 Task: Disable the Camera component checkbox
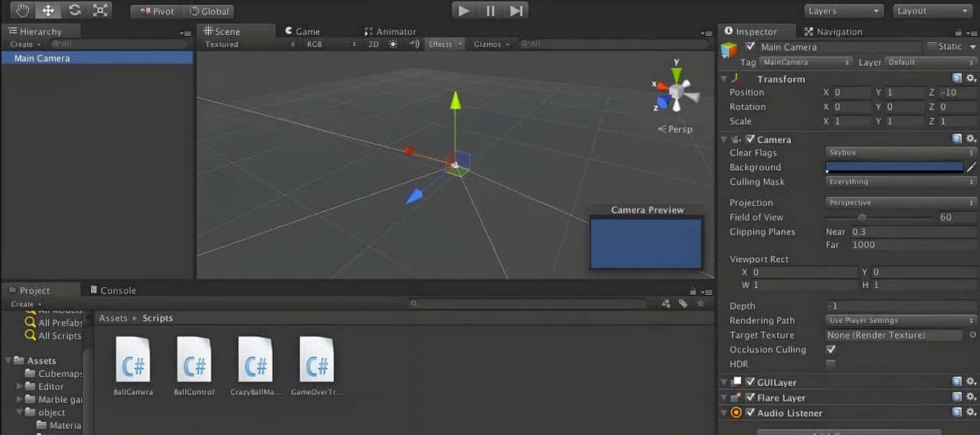click(750, 139)
